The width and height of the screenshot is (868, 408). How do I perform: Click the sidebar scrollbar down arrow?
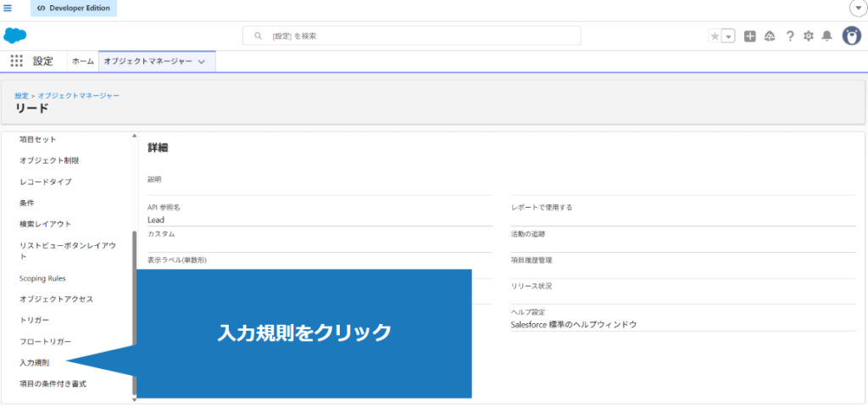[134, 399]
